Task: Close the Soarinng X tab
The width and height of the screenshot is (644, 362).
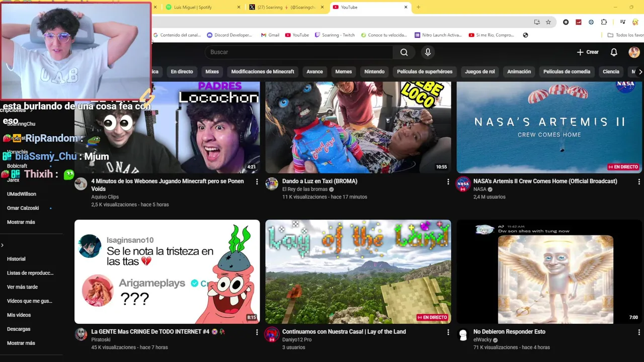Action: click(322, 7)
